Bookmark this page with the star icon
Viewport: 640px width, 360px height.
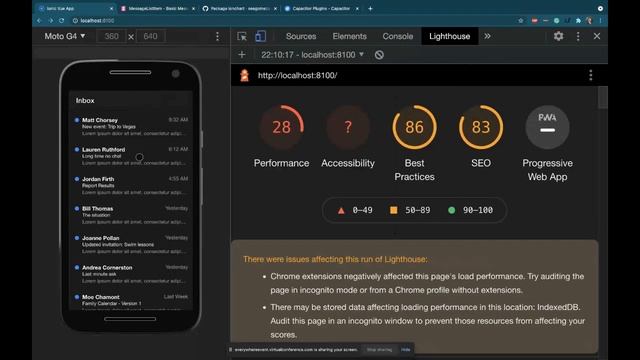tap(521, 20)
